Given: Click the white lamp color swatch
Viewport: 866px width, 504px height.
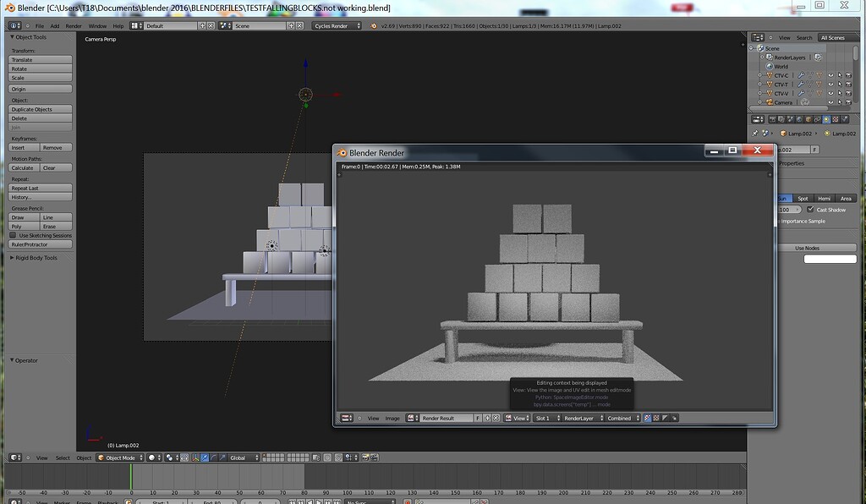Looking at the screenshot, I should click(x=830, y=259).
